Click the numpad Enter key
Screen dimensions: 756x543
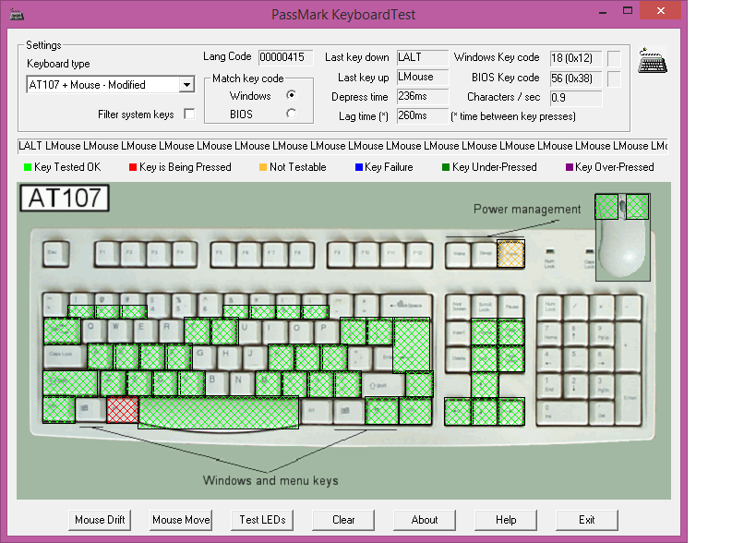[x=630, y=399]
